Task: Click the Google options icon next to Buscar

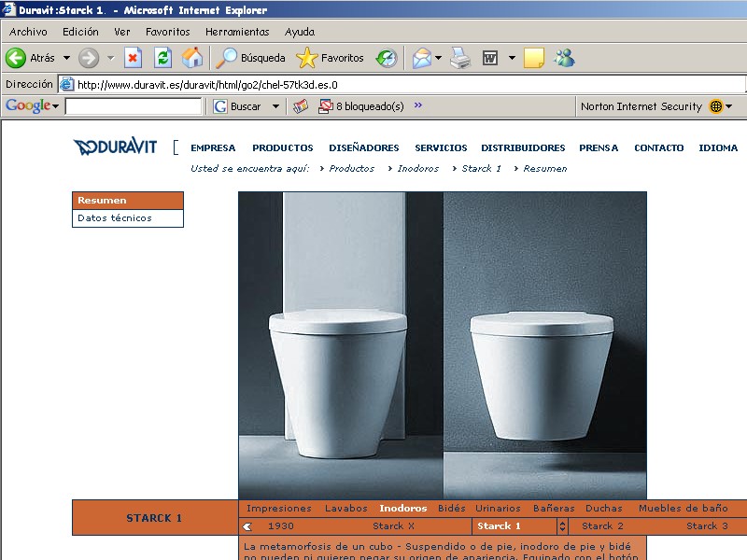Action: 219,106
